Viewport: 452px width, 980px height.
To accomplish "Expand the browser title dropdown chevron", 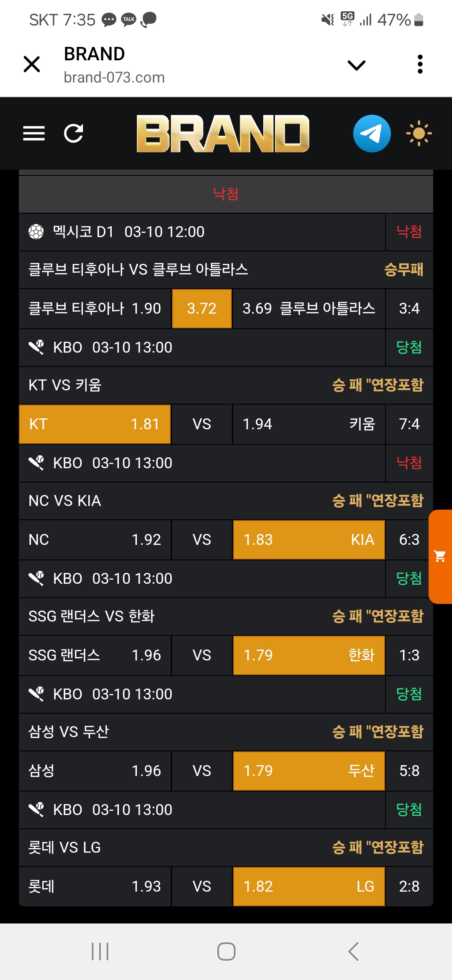I will click(x=357, y=65).
